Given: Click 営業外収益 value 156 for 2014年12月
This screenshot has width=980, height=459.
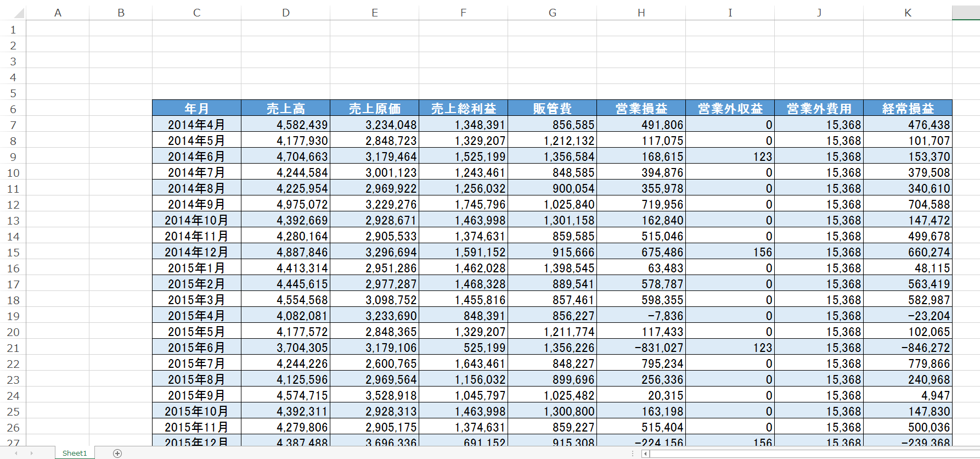Looking at the screenshot, I should pos(730,252).
